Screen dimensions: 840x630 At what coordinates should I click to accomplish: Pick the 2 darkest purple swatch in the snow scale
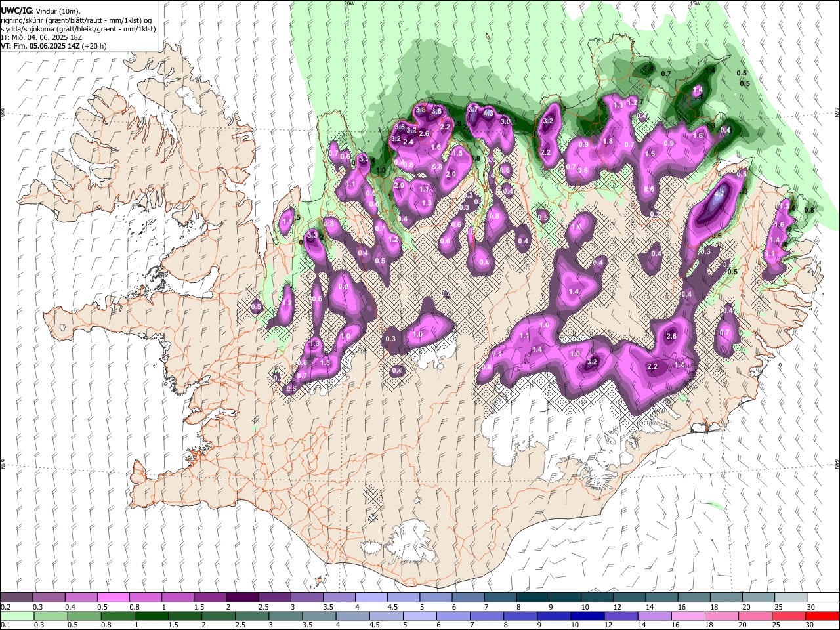[x=241, y=598]
